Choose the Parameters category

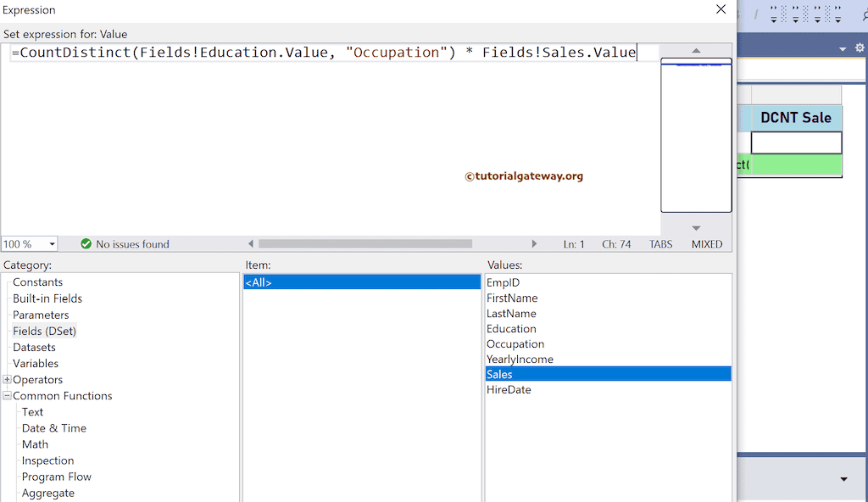click(x=41, y=315)
